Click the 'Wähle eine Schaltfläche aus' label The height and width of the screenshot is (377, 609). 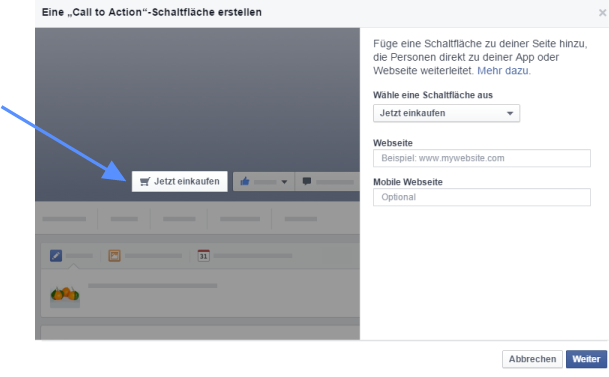coord(433,95)
